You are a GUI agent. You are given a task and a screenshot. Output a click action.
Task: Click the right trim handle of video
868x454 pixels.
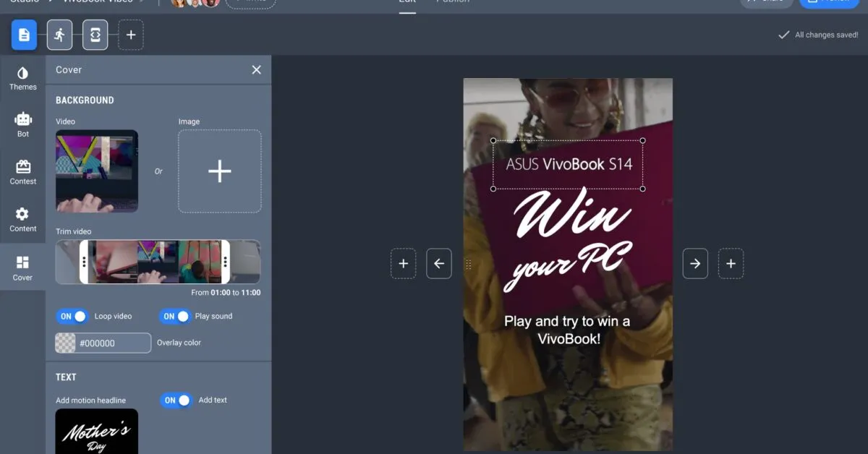click(226, 262)
